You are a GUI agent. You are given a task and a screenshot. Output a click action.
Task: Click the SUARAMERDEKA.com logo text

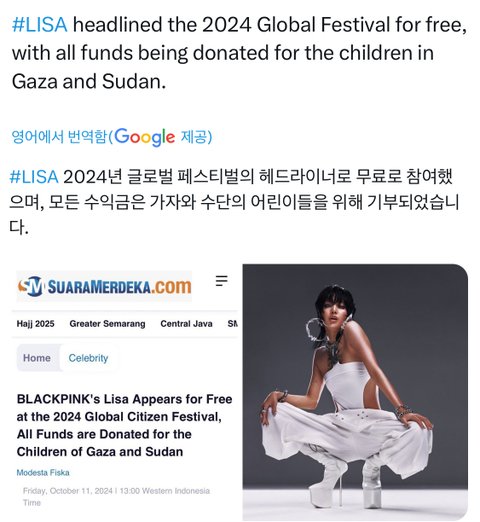119,287
